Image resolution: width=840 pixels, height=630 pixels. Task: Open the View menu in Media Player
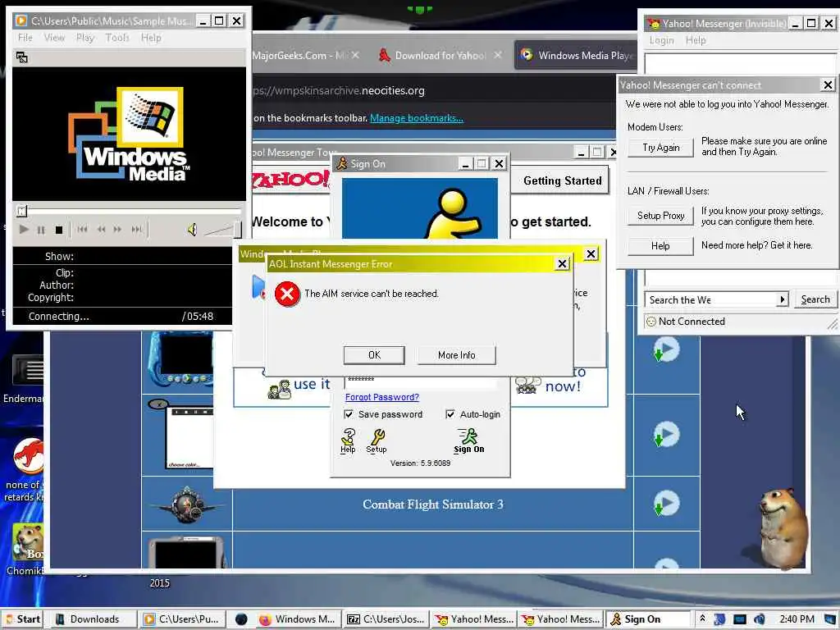pyautogui.click(x=54, y=38)
